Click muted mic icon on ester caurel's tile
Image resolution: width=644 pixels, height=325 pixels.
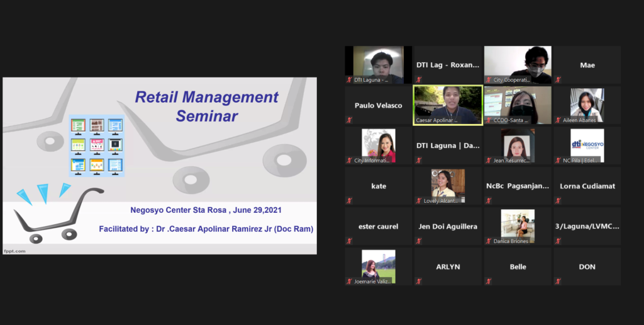pos(349,241)
